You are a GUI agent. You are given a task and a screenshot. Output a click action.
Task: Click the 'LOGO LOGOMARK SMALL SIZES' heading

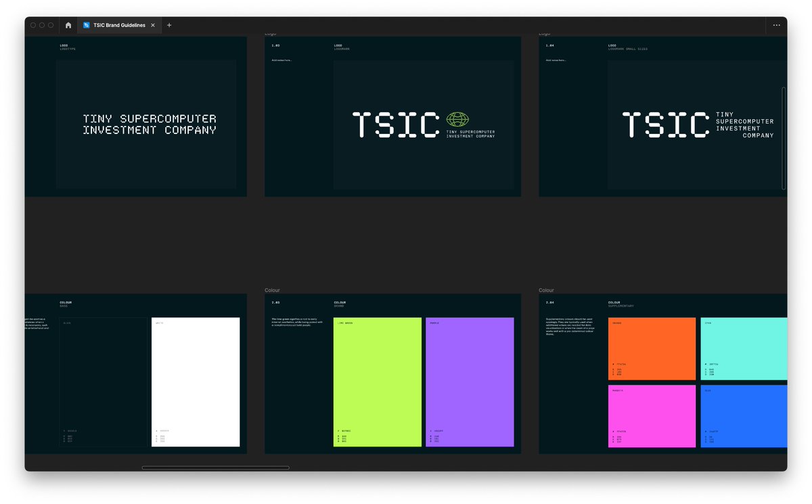pyautogui.click(x=627, y=47)
